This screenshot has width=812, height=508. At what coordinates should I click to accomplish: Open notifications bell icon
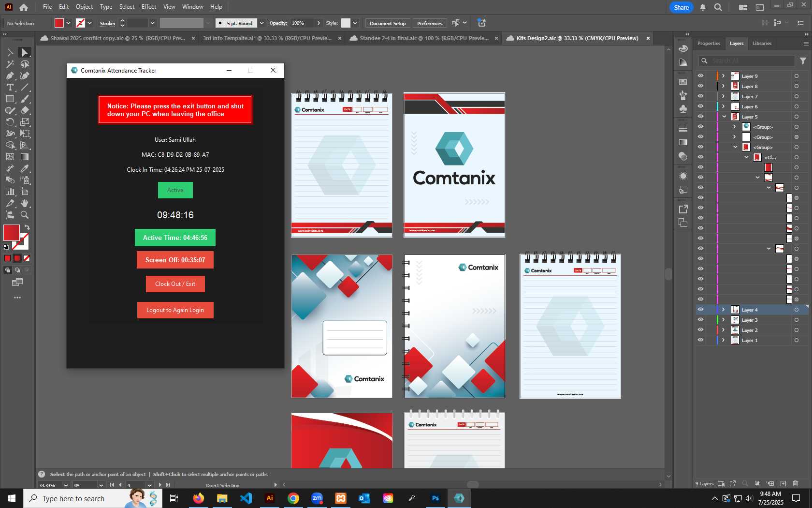point(703,7)
